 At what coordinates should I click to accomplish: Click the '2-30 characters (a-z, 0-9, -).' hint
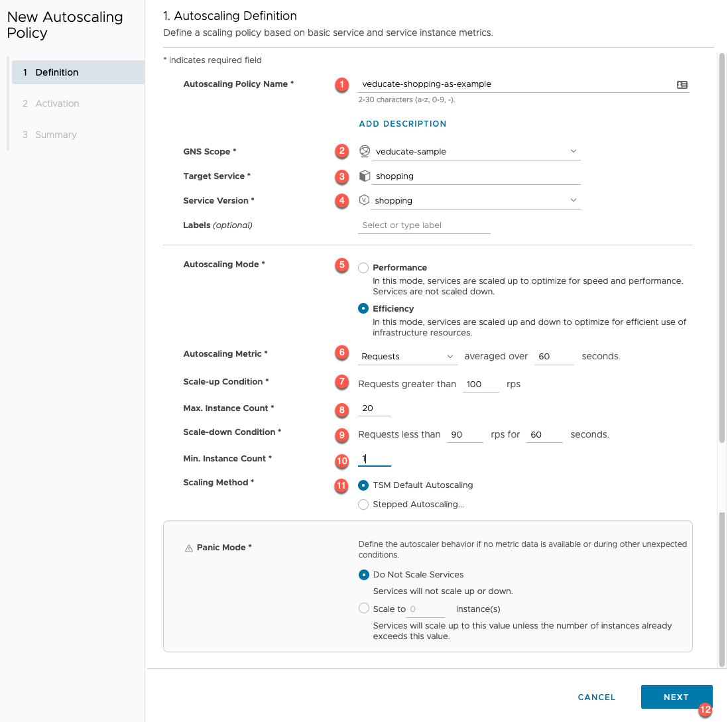[406, 100]
